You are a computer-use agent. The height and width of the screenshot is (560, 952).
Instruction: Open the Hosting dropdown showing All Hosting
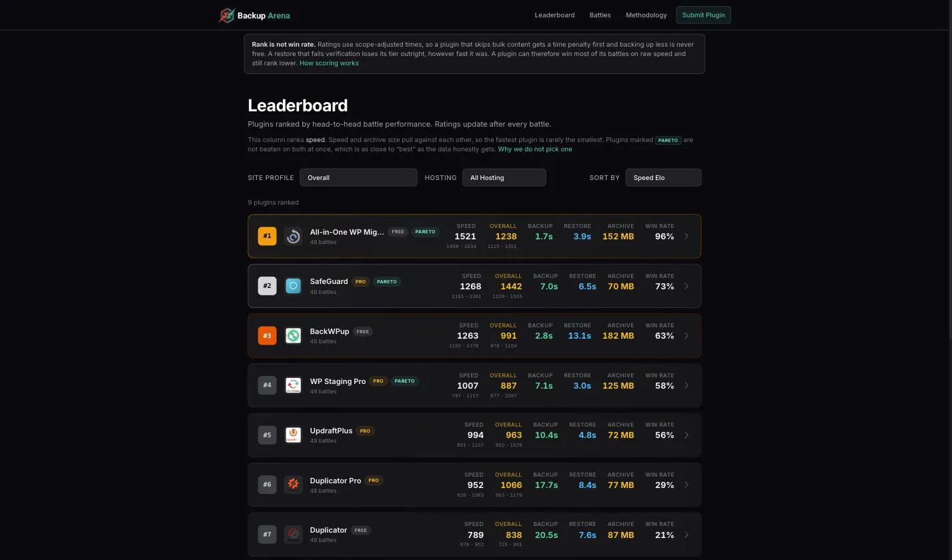(x=504, y=177)
